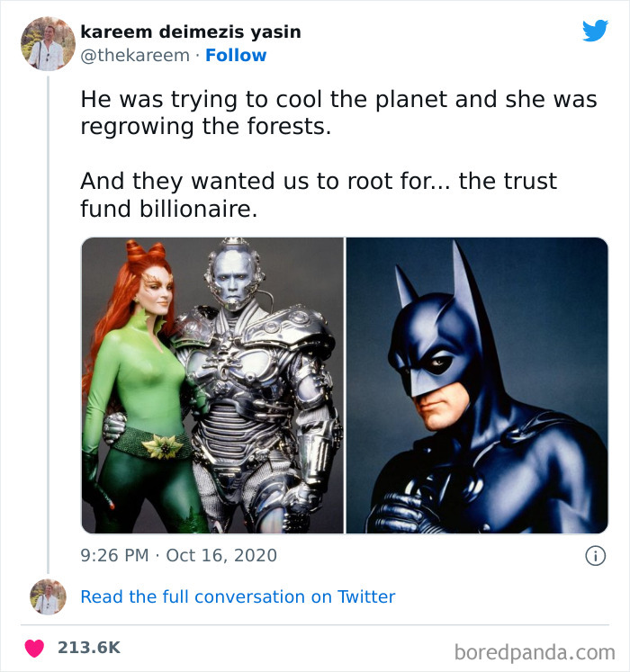Click the tweet text about cooling the planet
This screenshot has height=672, width=630.
338,112
